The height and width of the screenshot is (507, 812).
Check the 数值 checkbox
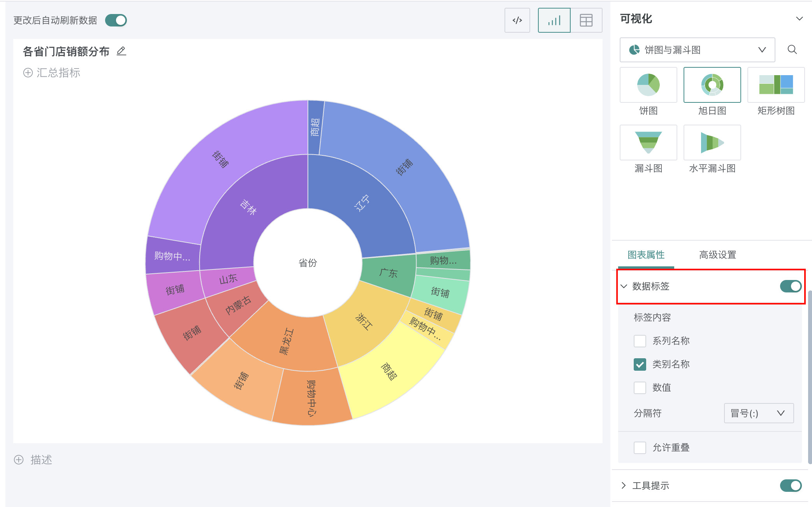640,387
